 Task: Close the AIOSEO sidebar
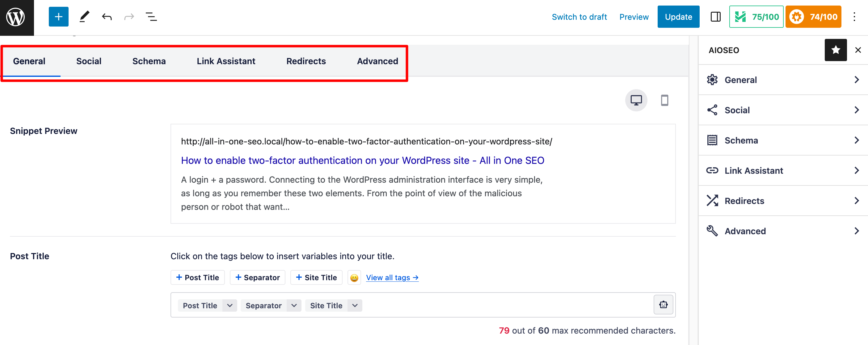(x=858, y=50)
